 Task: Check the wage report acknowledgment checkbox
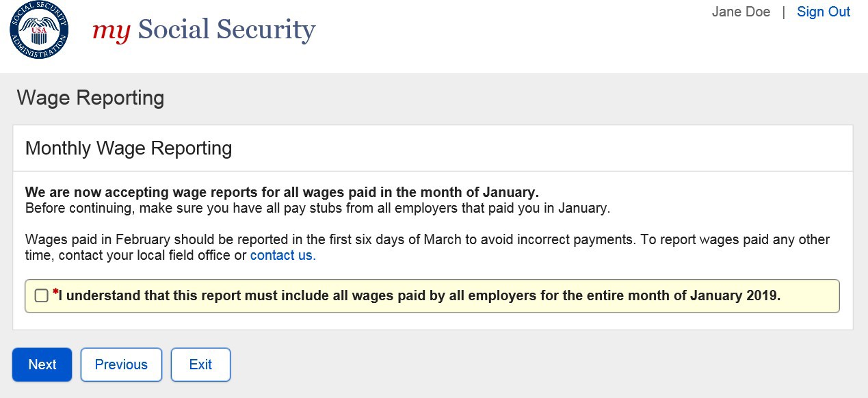[x=41, y=295]
